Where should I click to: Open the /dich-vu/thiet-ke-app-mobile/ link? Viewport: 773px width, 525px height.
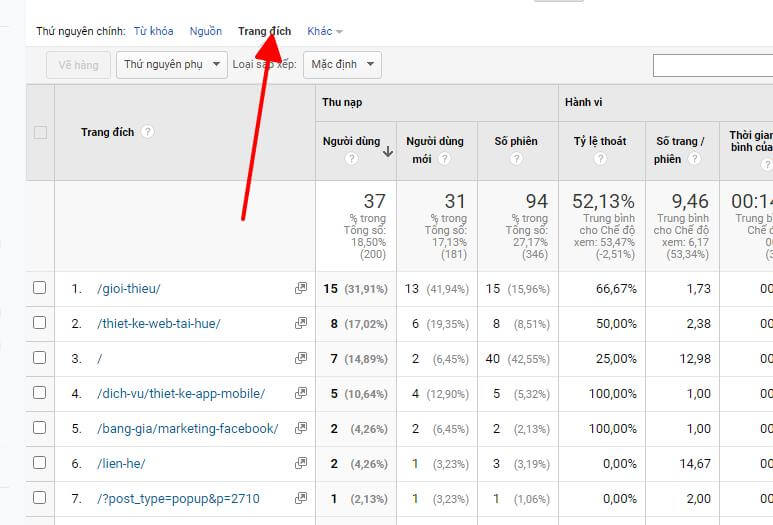[x=181, y=393]
